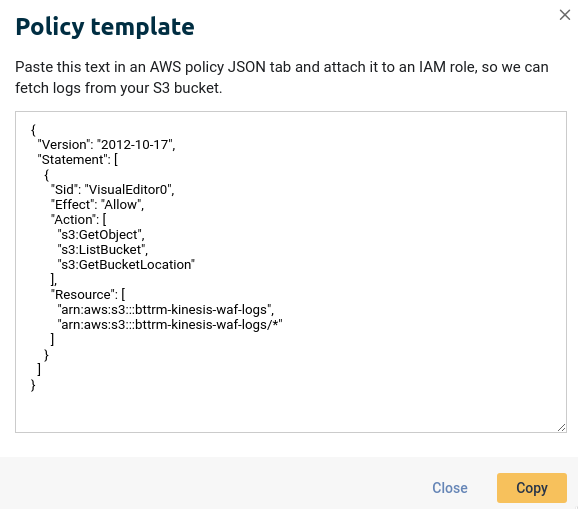Select the "s3:ListBucket" line

102,250
